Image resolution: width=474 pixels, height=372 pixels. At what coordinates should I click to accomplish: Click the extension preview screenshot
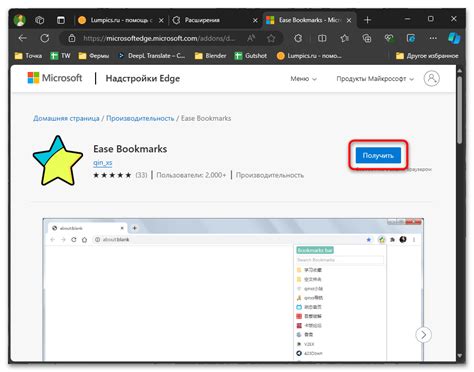tap(233, 289)
